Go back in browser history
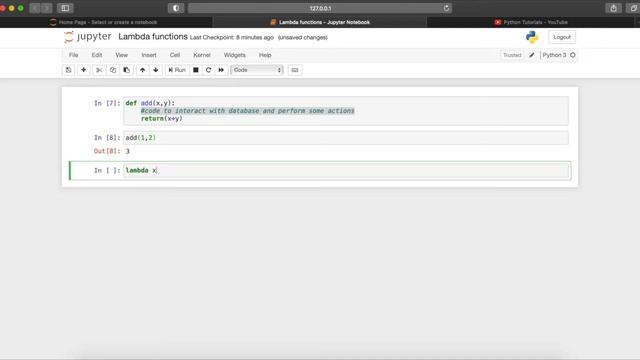The height and width of the screenshot is (360, 640). click(x=35, y=8)
